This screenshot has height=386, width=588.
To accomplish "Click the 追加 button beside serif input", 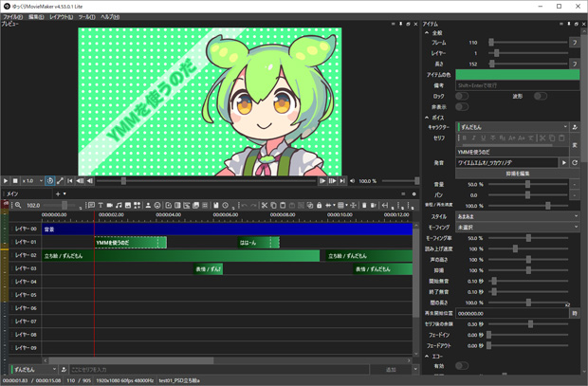I will tap(391, 370).
